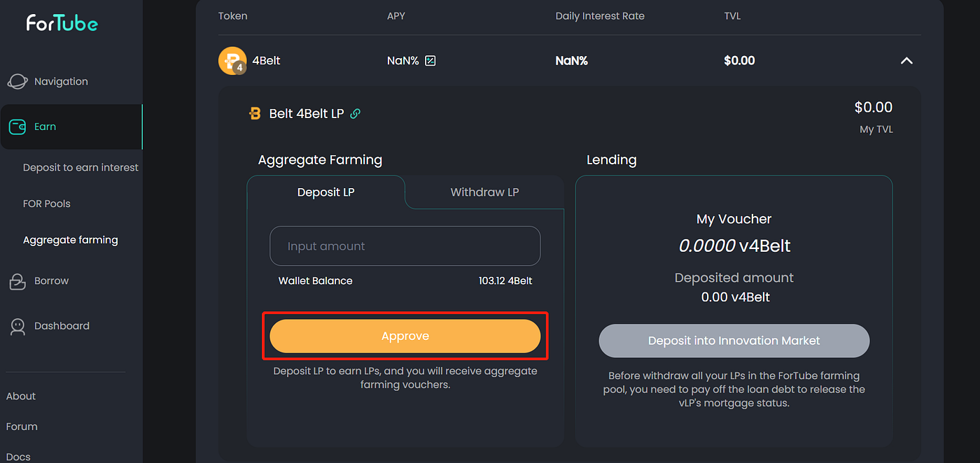Viewport: 980px width, 463px height.
Task: Click the NaN% daily interest rate value
Action: tap(571, 61)
